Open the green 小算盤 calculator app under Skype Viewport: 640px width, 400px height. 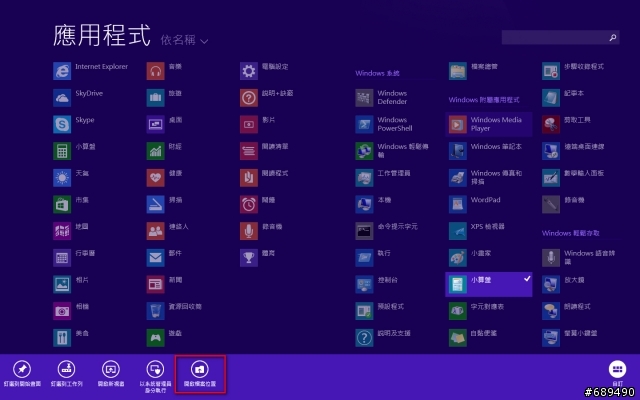75,151
